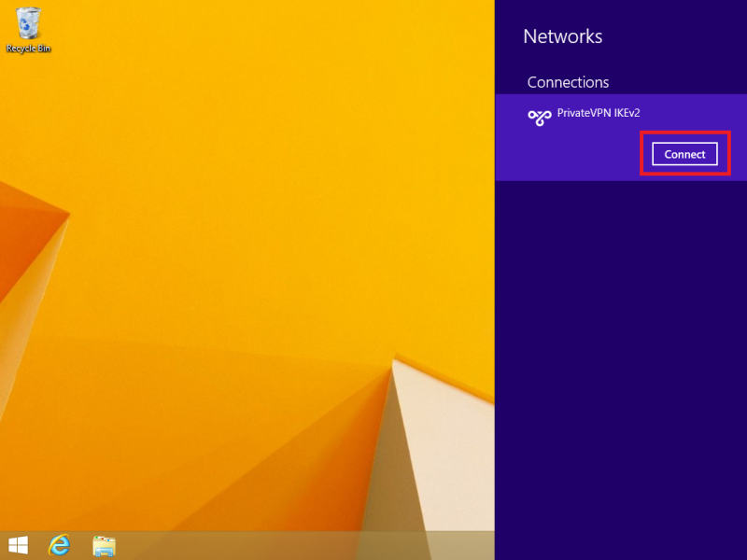Select the PrivateVPN IKEv2 connection name
The height and width of the screenshot is (560, 747).
pos(598,113)
